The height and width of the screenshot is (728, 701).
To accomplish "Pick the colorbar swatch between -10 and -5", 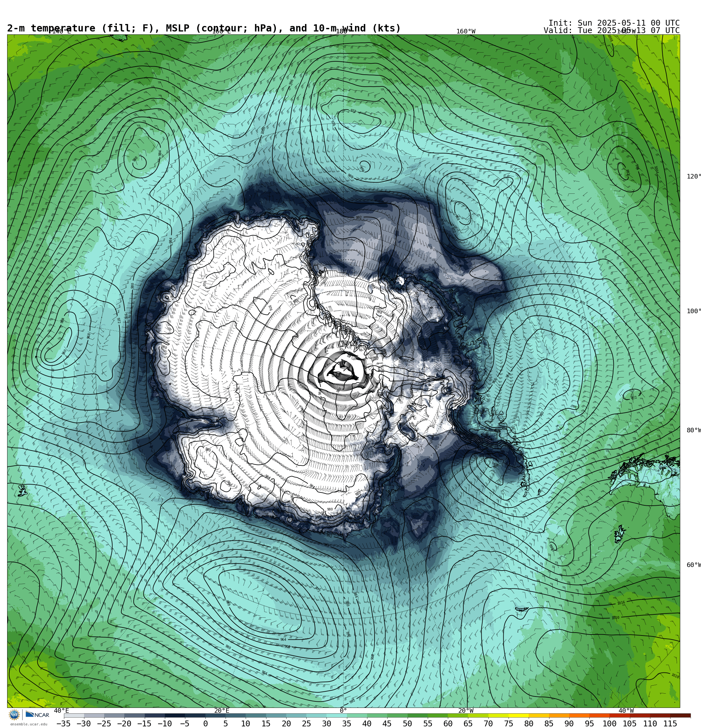I will click(x=175, y=715).
